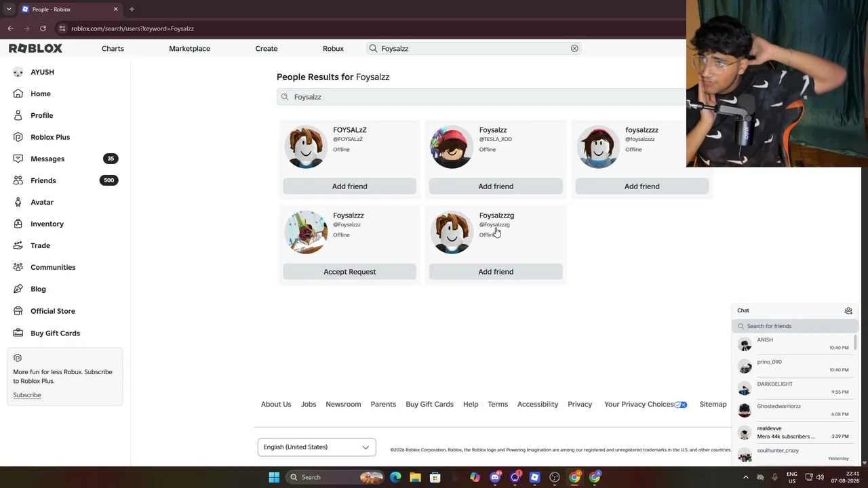This screenshot has width=868, height=488.
Task: Open Help footer link
Action: point(471,404)
